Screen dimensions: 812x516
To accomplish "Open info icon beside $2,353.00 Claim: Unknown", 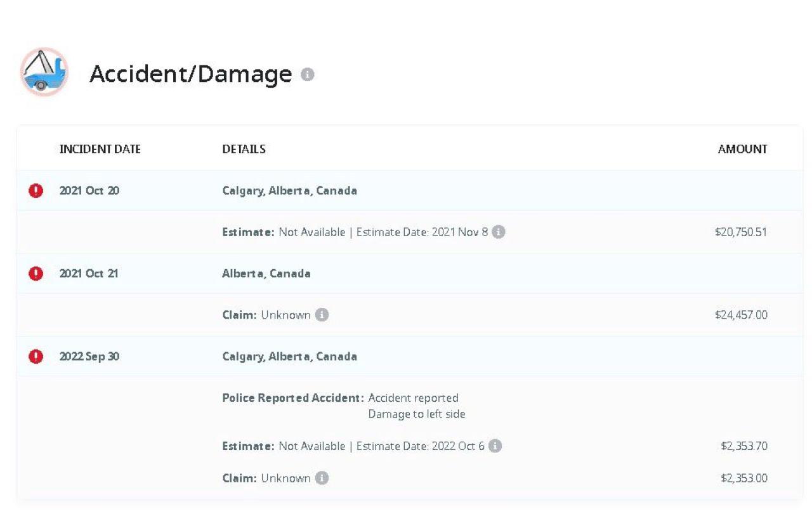I will [322, 478].
